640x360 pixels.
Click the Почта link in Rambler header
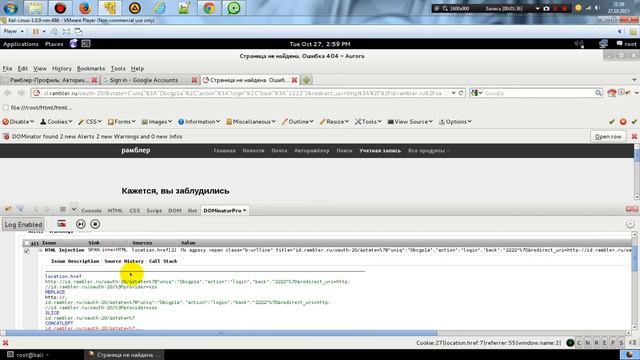(279, 151)
